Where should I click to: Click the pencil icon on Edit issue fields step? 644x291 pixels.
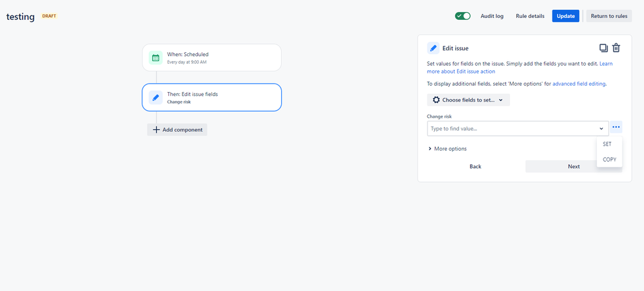[155, 97]
